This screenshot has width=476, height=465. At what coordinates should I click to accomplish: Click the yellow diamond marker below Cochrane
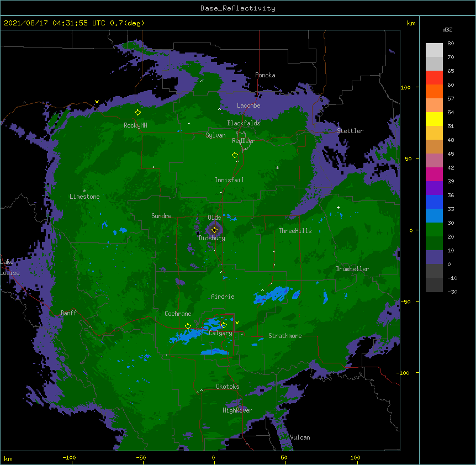click(188, 326)
